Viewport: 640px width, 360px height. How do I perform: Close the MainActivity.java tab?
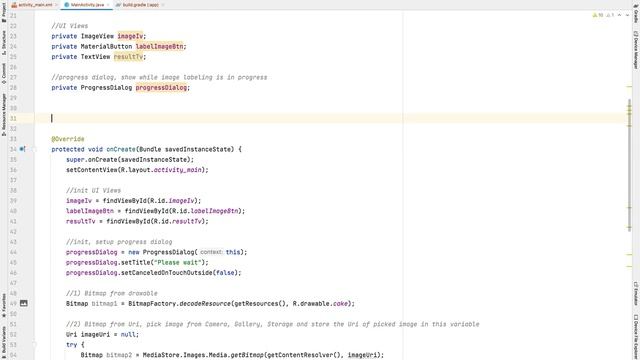click(108, 5)
